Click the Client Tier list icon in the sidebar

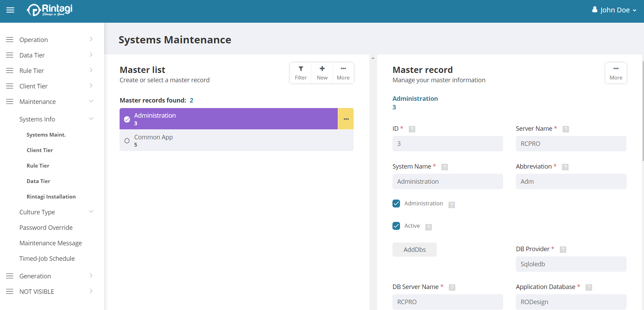(10, 86)
